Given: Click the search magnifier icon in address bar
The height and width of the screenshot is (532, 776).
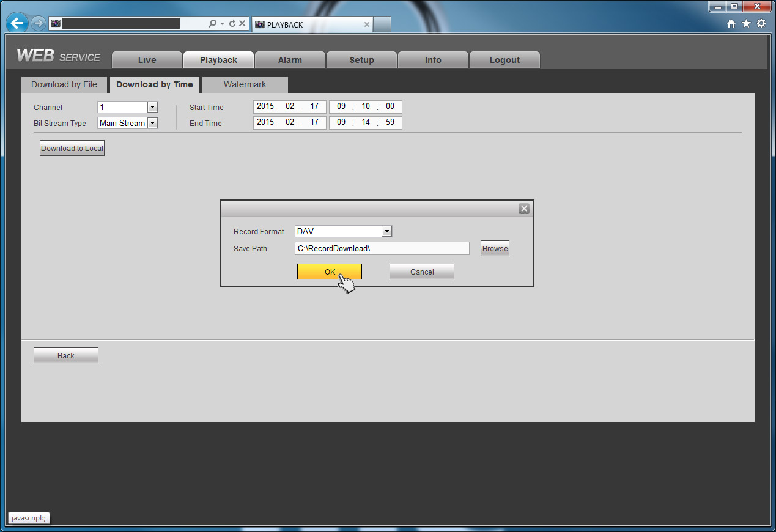Looking at the screenshot, I should pos(212,24).
